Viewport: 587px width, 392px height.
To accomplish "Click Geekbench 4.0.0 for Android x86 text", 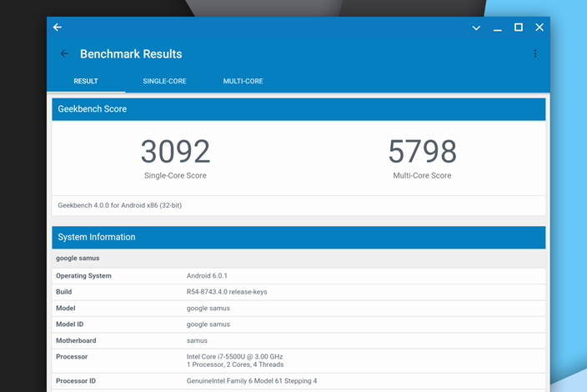I will coord(120,205).
